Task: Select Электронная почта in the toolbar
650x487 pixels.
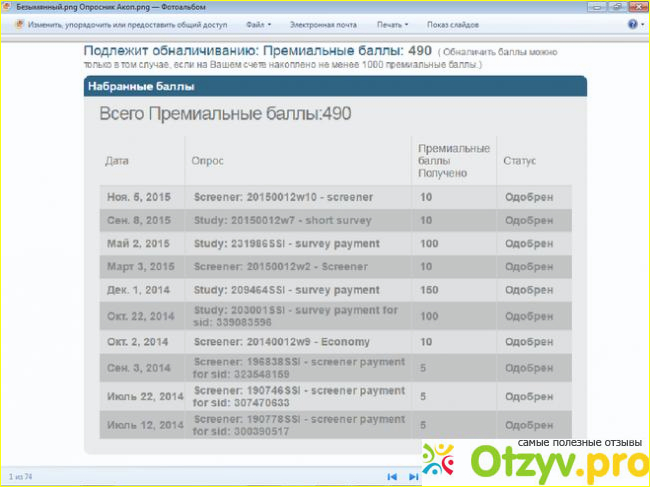Action: pyautogui.click(x=322, y=24)
